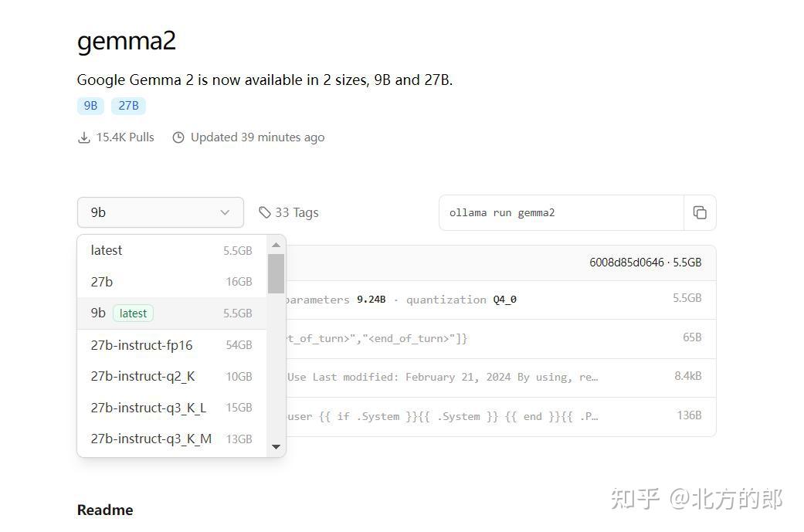Open the 9b model version dropdown
The height and width of the screenshot is (532, 804).
point(160,212)
